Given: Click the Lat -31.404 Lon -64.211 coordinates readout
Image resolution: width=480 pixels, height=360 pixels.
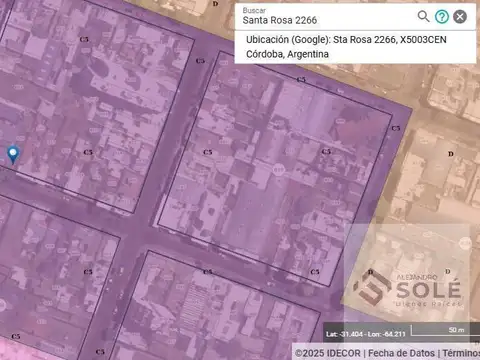Looking at the screenshot, I should pyautogui.click(x=366, y=334).
